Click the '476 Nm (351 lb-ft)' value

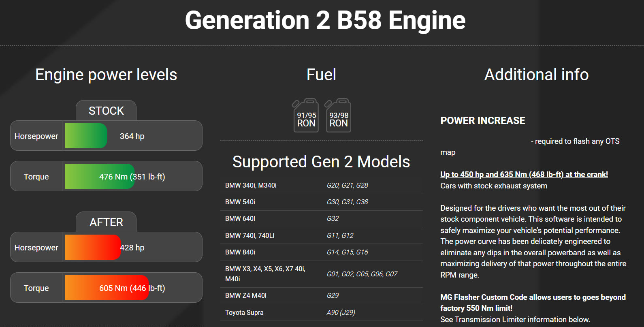point(132,177)
